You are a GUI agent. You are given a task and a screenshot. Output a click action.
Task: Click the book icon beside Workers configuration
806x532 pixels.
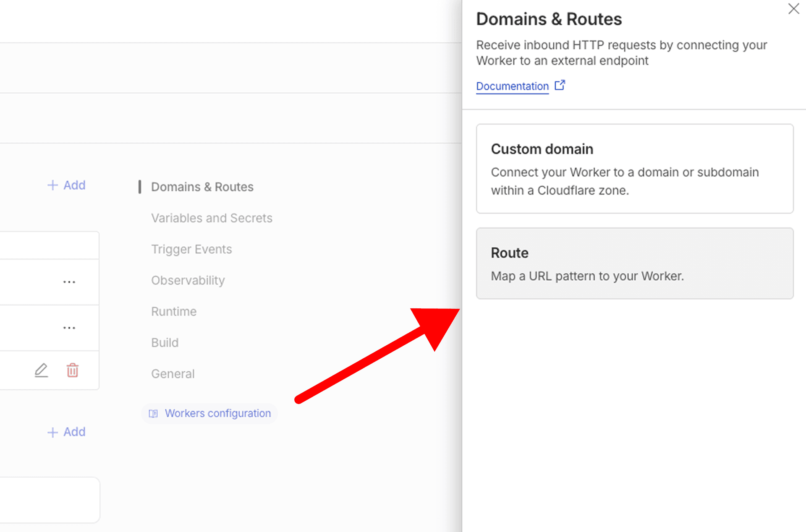[153, 414]
